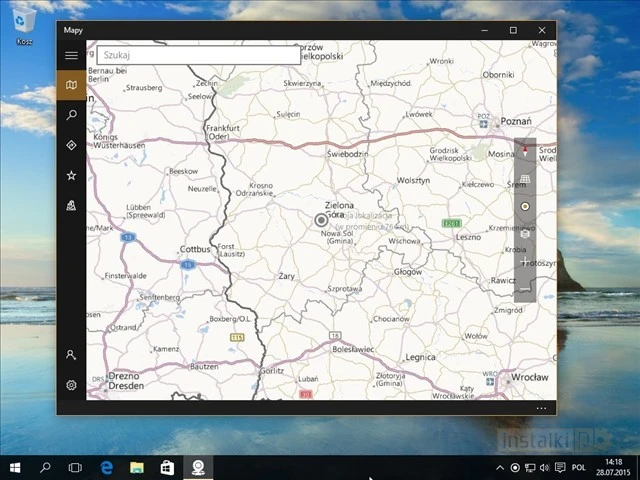The height and width of the screenshot is (480, 640).
Task: Zoom out with the minus button
Action: click(x=525, y=289)
